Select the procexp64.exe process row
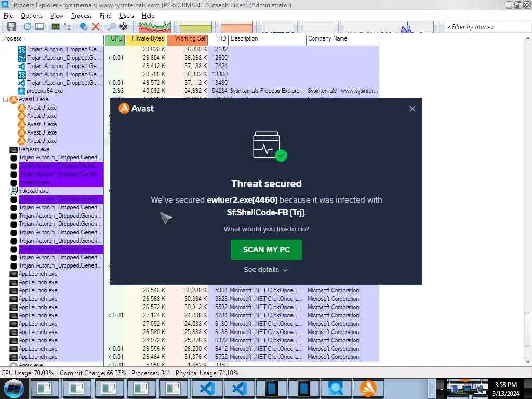Viewport: 532px width, 399px height. [x=189, y=91]
